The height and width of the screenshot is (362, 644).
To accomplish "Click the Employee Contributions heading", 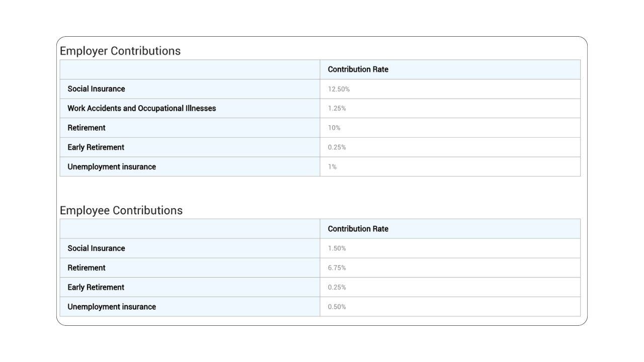I will point(121,210).
